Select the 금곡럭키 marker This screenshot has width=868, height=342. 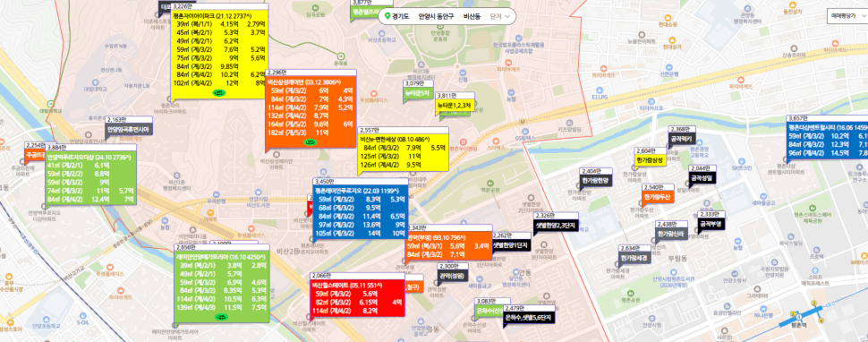point(682,139)
